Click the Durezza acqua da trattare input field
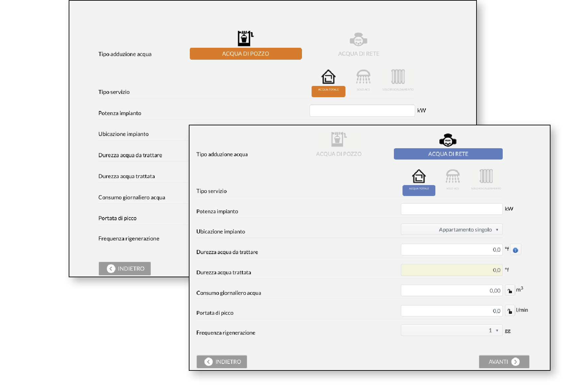This screenshot has height=392, width=588. (x=452, y=250)
